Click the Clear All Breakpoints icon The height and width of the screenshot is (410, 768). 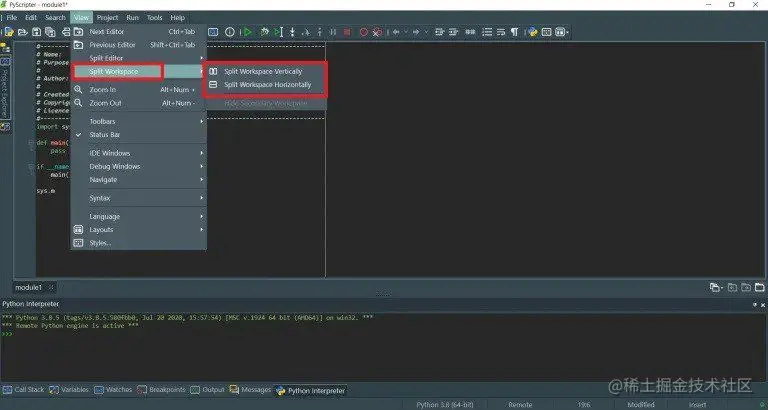[377, 32]
